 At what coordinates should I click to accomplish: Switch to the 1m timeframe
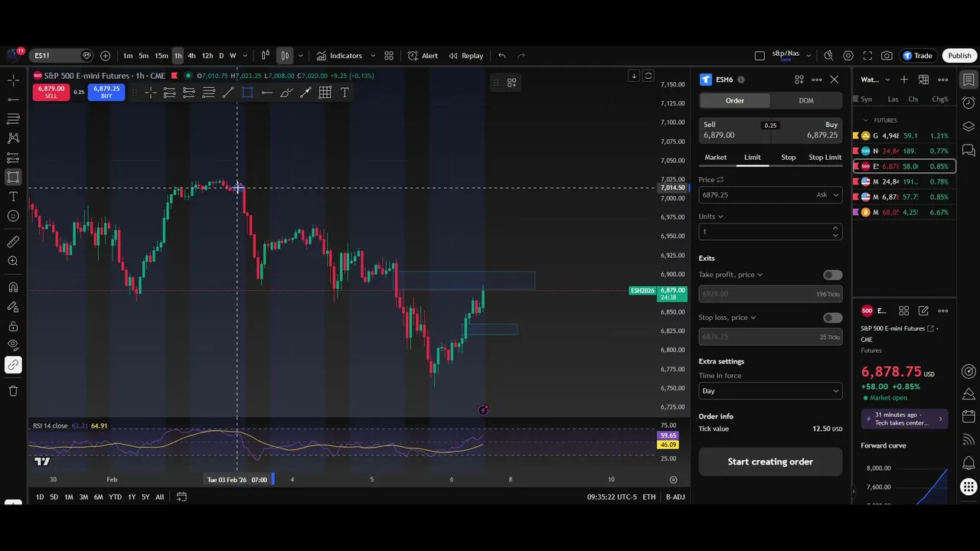[128, 55]
